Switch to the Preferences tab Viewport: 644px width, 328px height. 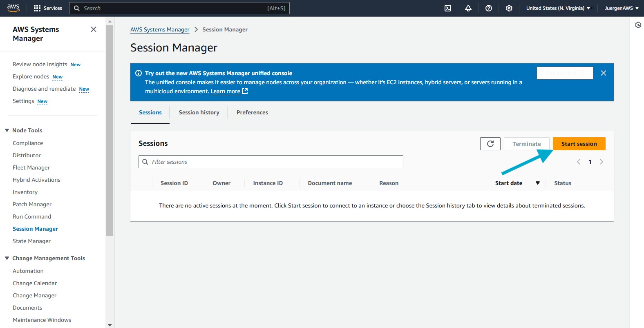252,112
